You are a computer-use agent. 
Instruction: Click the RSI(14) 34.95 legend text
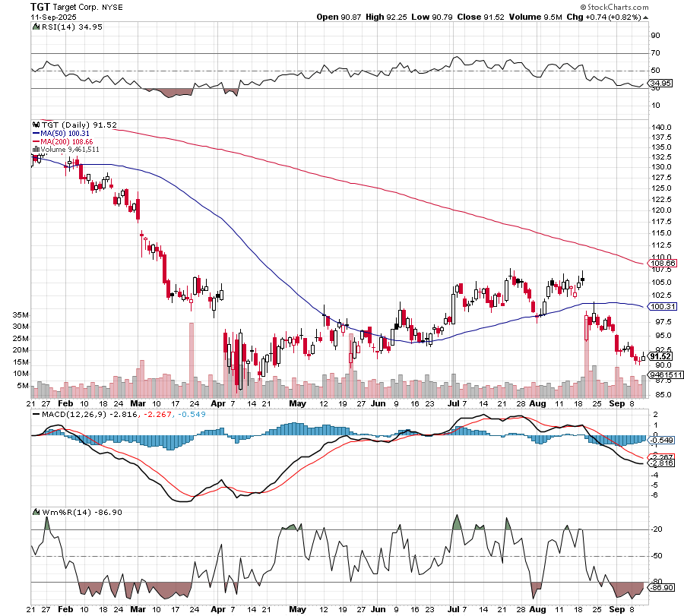[x=72, y=27]
